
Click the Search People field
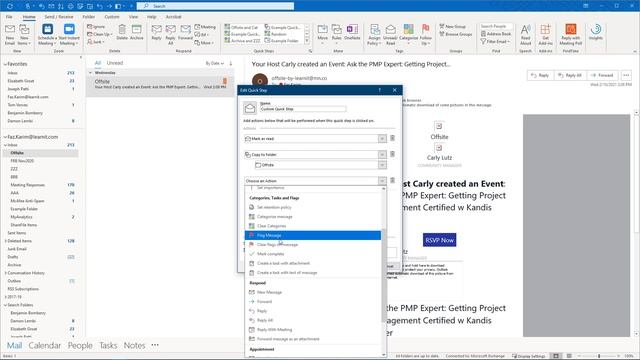[496, 27]
